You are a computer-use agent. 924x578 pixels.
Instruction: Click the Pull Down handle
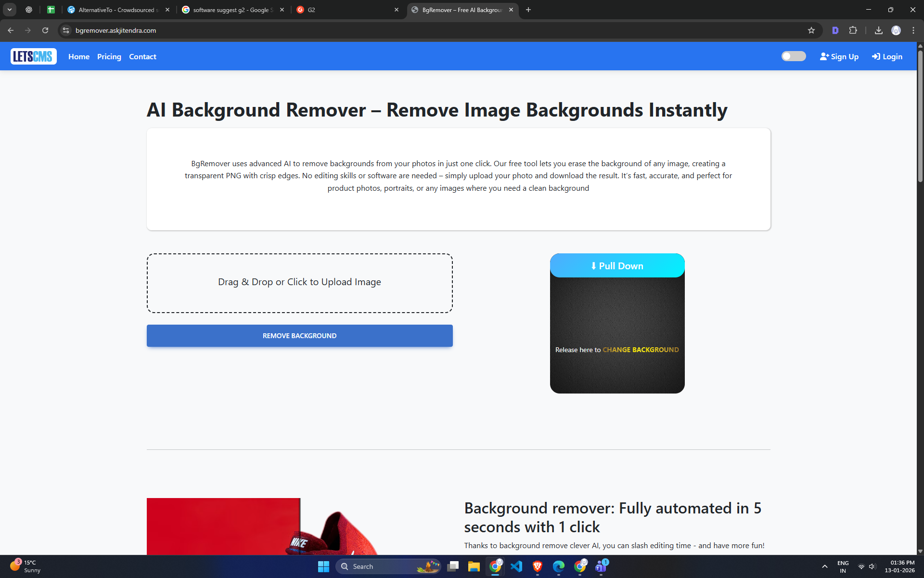[617, 266]
